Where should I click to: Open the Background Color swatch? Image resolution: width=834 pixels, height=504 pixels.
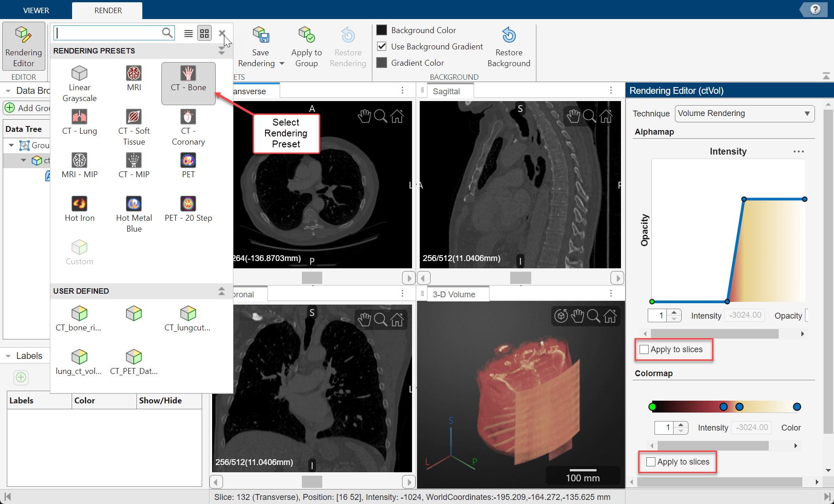click(382, 30)
